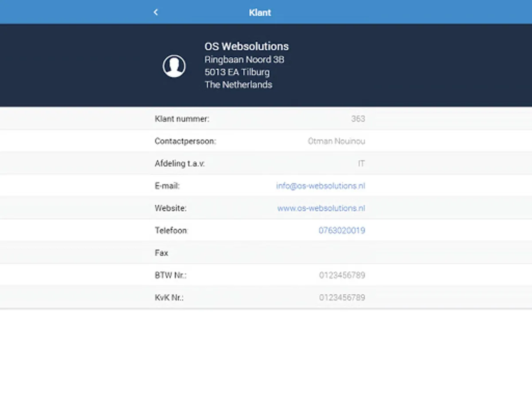
Task: Visit the www.os-websolutions.nl website link
Action: [x=321, y=208]
